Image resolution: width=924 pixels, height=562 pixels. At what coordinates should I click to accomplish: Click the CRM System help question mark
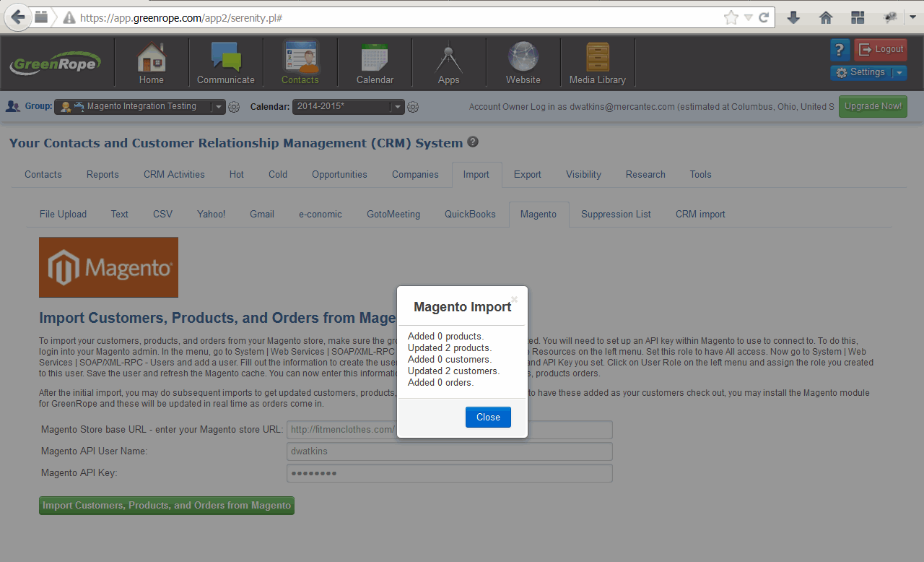pyautogui.click(x=473, y=142)
